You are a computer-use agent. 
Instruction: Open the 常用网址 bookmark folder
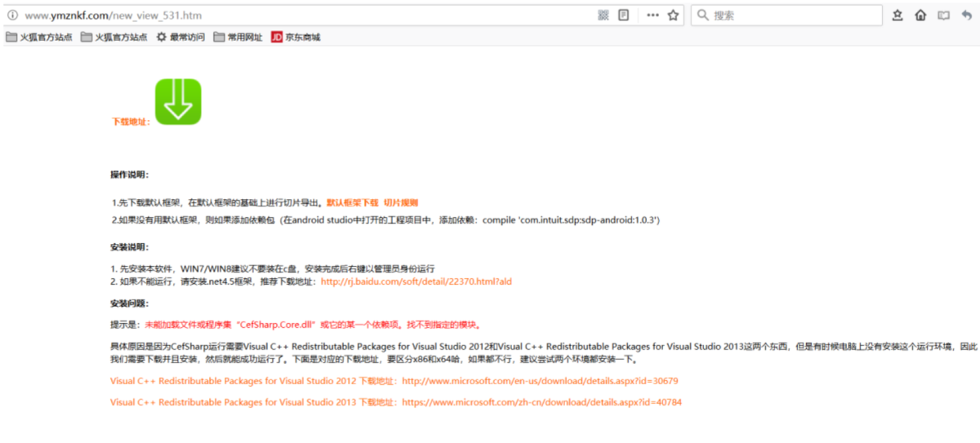[238, 38]
